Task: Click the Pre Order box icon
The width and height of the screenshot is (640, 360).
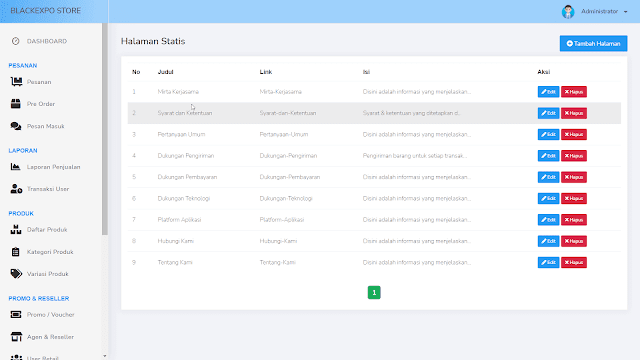Action: coord(16,104)
